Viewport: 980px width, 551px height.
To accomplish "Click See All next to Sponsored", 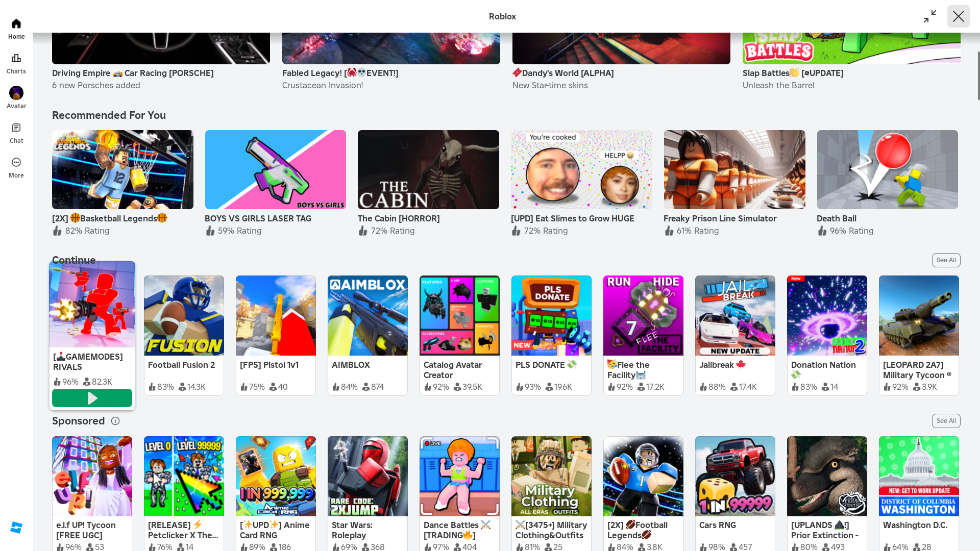I will tap(945, 421).
